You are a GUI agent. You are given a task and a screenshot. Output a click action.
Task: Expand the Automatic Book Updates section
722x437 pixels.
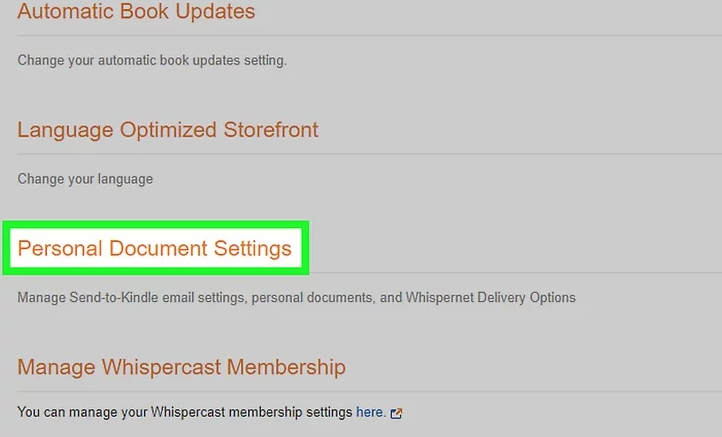pos(136,11)
